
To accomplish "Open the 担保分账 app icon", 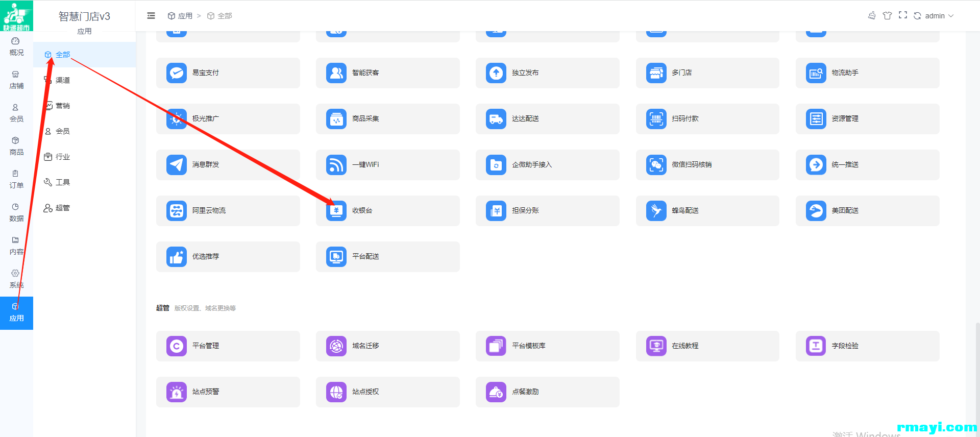I will point(496,211).
